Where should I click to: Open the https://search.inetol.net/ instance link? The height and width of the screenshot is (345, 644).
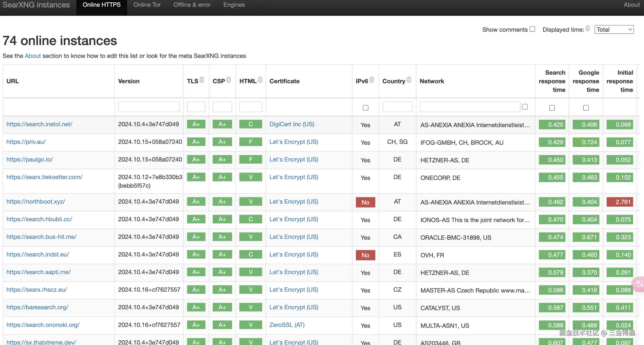coord(39,124)
